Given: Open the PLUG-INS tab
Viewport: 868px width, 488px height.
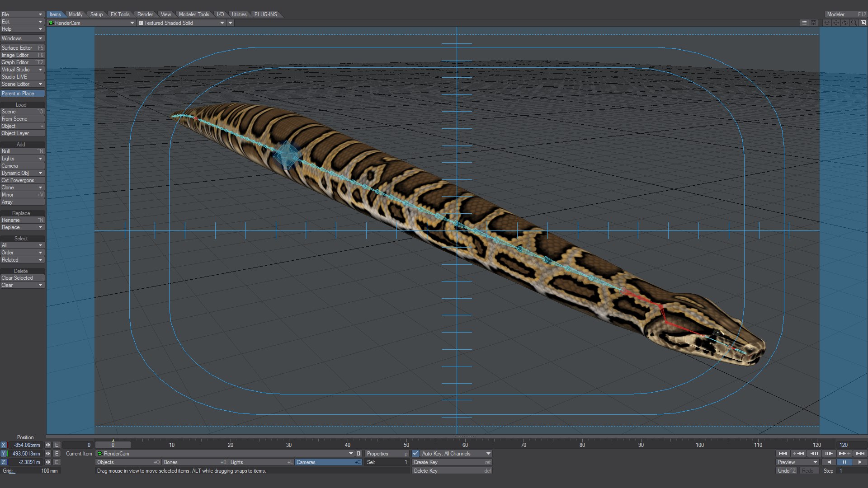Looking at the screenshot, I should 266,14.
